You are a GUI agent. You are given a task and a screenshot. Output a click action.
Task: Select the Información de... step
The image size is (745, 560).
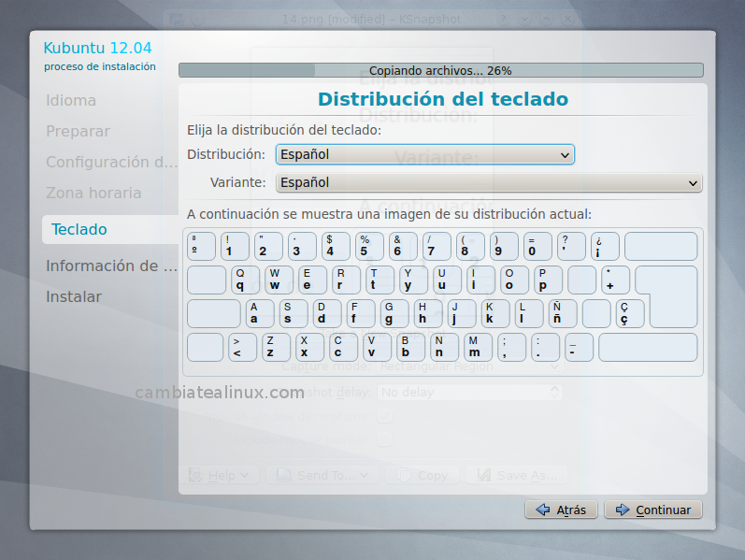point(111,266)
